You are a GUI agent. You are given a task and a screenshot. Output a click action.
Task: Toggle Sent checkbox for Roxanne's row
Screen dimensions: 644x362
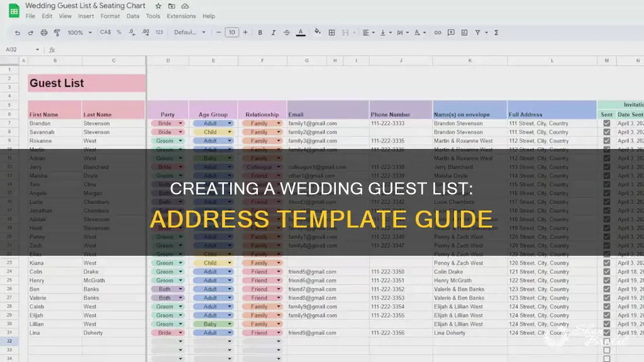[x=607, y=141]
